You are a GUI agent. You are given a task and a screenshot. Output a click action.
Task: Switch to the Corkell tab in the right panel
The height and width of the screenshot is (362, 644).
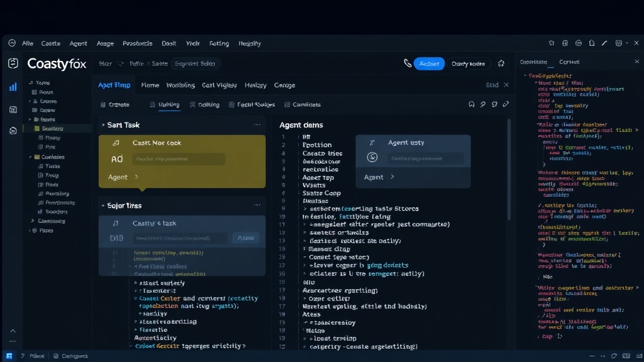tap(569, 62)
